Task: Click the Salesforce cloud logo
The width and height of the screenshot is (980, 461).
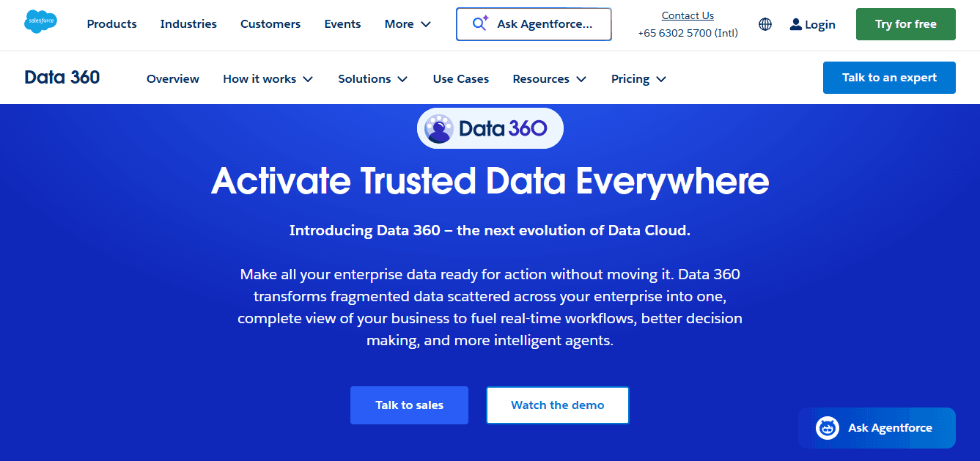Action: pyautogui.click(x=40, y=21)
